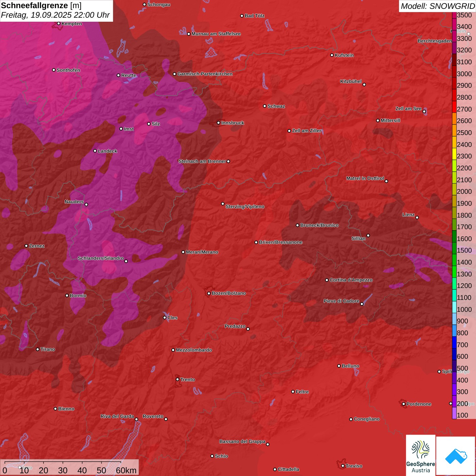Click the 'Mezzolombardo' label
This screenshot has height=476, width=476.
pos(194,350)
